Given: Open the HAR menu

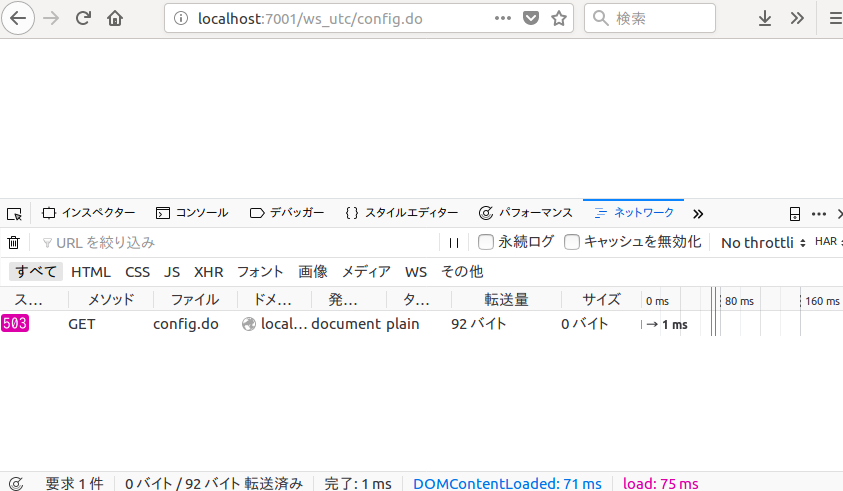Looking at the screenshot, I should tap(828, 241).
